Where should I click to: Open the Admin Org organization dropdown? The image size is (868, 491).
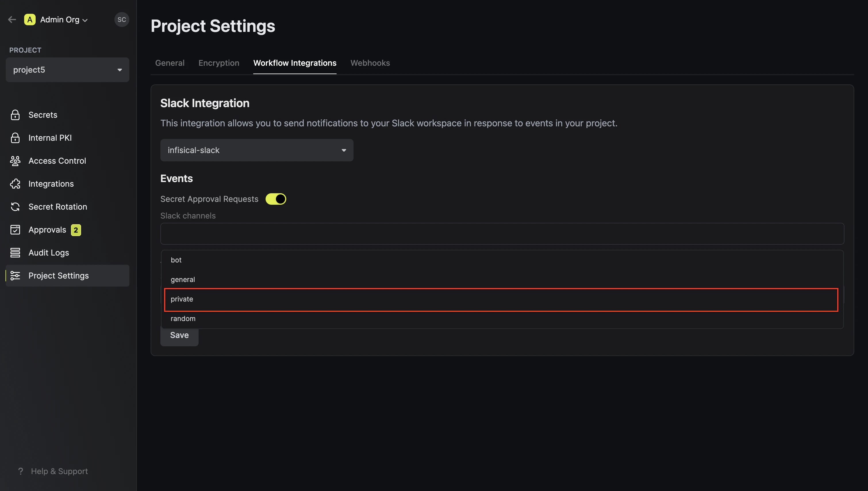coord(64,20)
